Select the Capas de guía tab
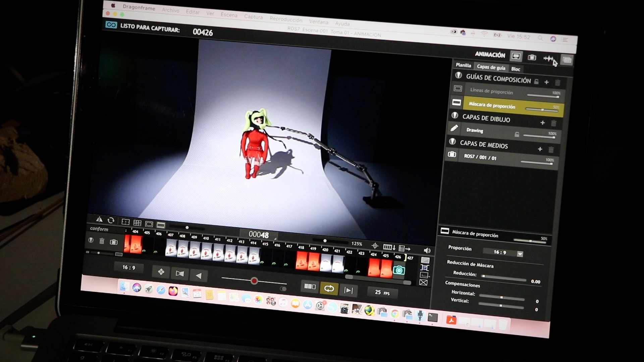 pyautogui.click(x=491, y=67)
